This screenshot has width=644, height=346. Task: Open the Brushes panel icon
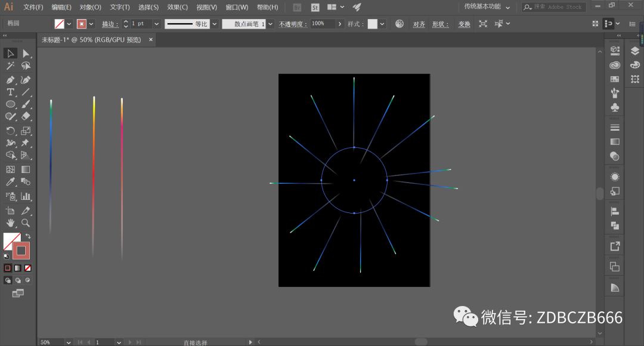click(615, 93)
